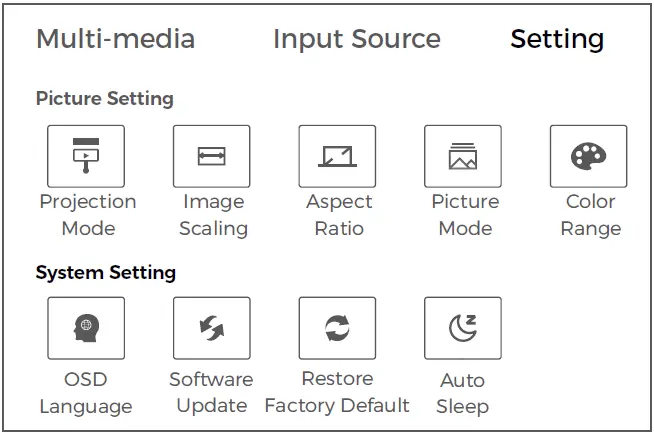Viewport: 654px width, 435px height.
Task: Select the Software Update text label
Action: tap(211, 392)
